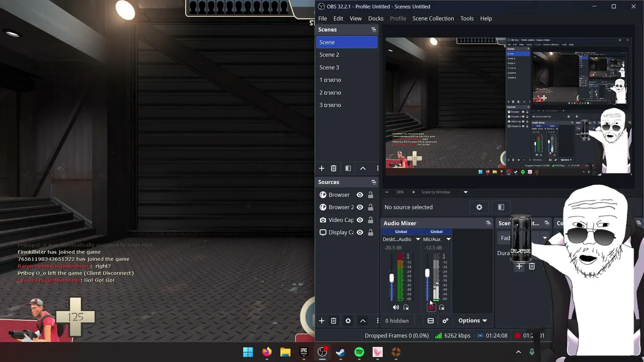Hide the Browser source with its eye icon
The image size is (644, 362).
tap(360, 195)
